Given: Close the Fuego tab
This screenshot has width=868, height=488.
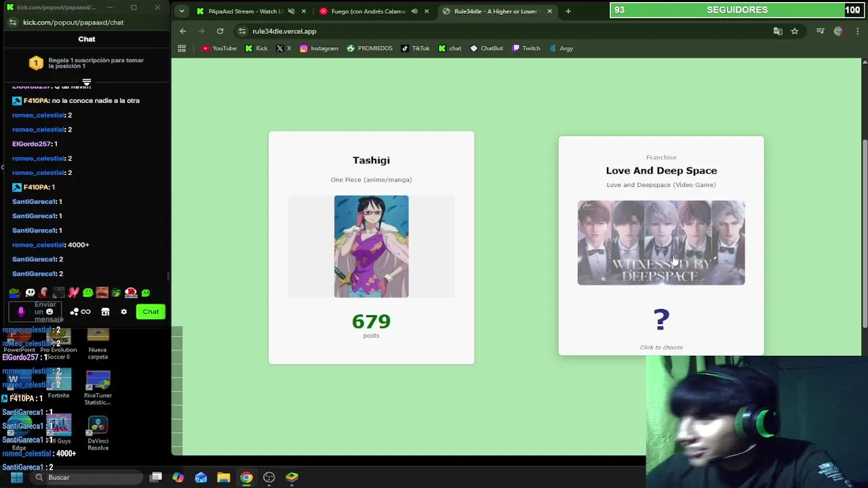Looking at the screenshot, I should (427, 12).
